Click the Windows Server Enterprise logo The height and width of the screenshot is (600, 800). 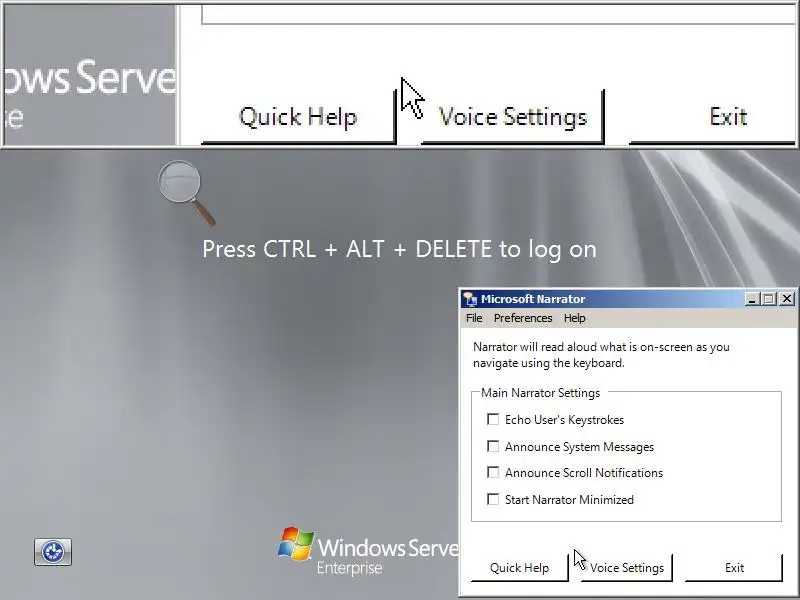[x=368, y=552]
